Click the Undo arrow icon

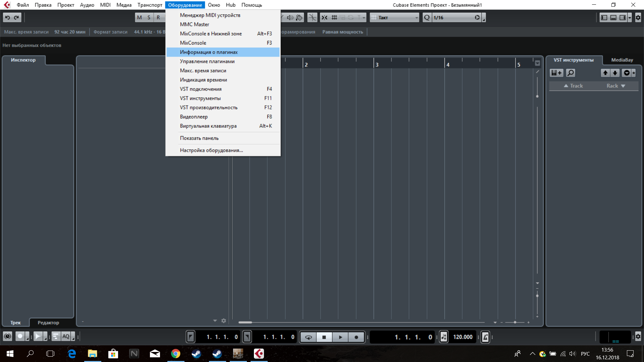[8, 17]
